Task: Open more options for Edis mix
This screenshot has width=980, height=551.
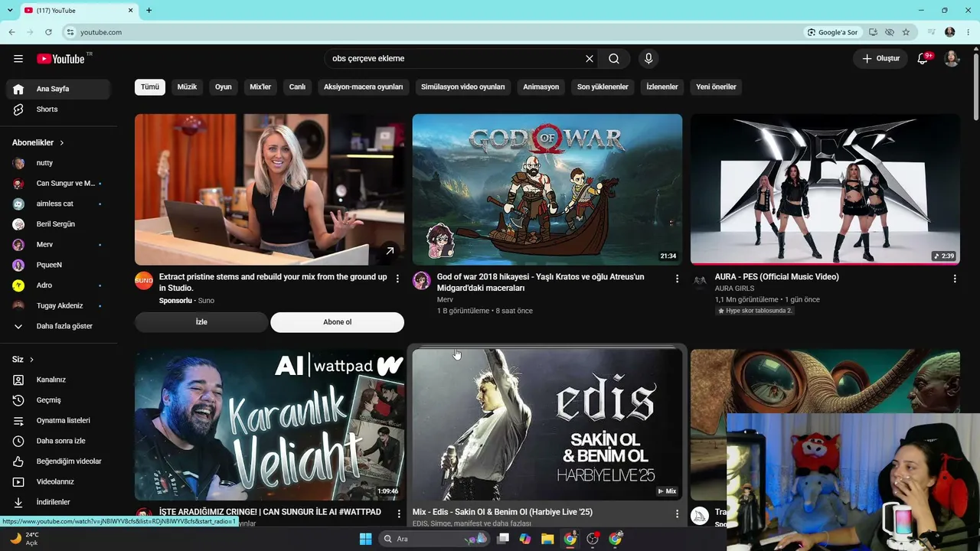Action: (x=677, y=514)
